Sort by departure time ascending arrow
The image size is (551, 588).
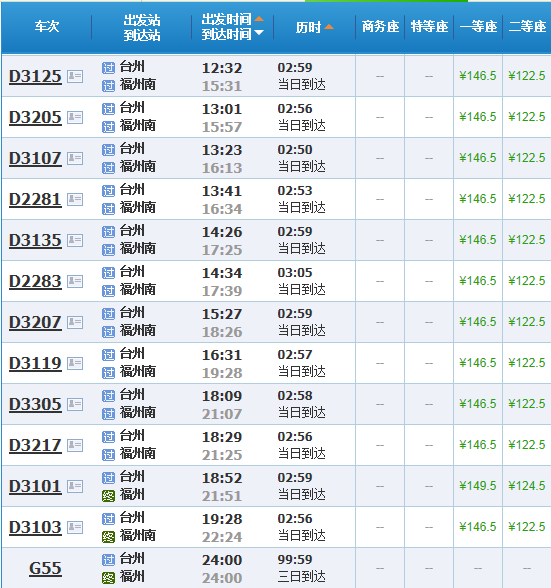tap(259, 19)
